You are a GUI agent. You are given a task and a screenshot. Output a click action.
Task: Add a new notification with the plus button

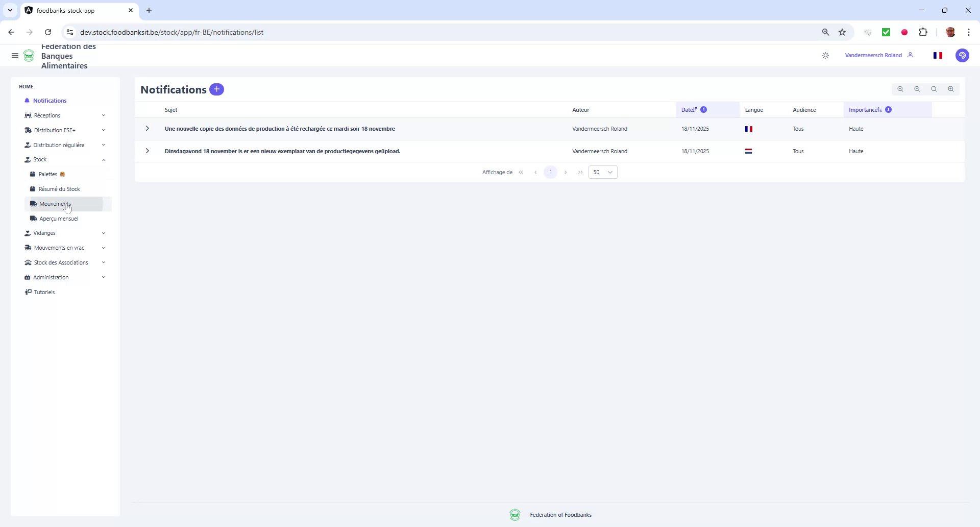216,89
